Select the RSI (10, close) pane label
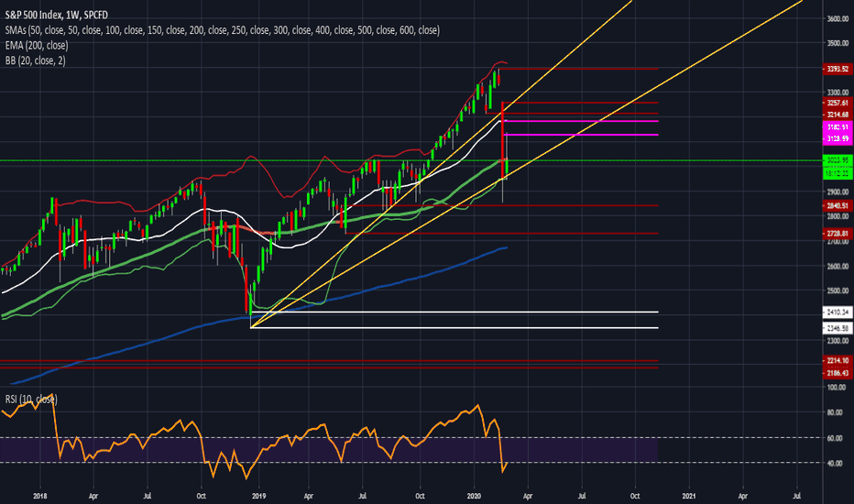This screenshot has width=854, height=504. 31,400
